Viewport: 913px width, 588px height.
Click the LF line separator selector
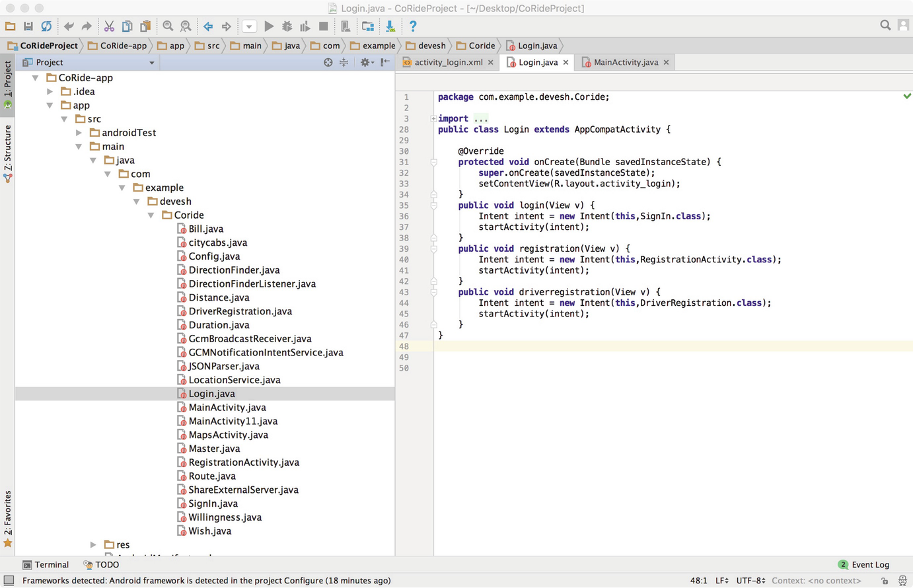click(721, 581)
